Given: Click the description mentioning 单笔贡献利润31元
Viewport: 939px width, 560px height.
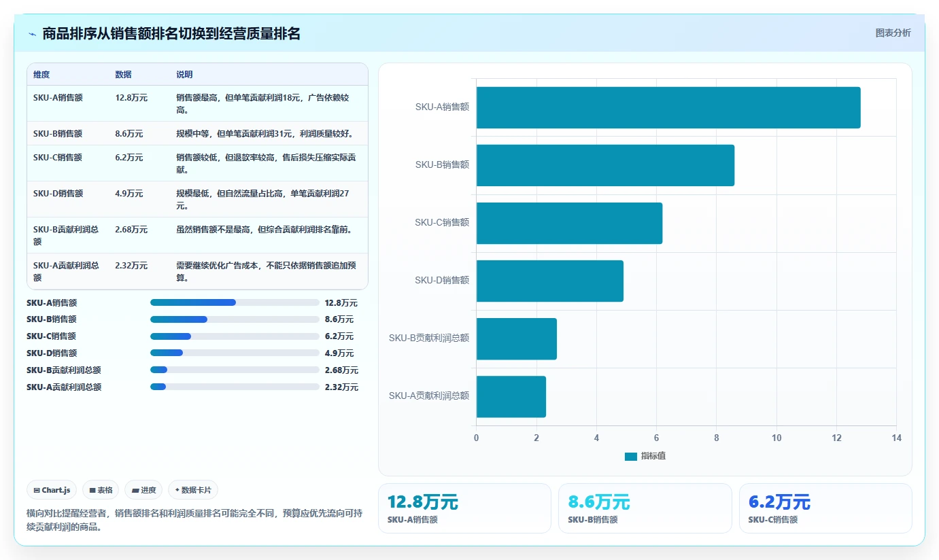Looking at the screenshot, I should [264, 133].
